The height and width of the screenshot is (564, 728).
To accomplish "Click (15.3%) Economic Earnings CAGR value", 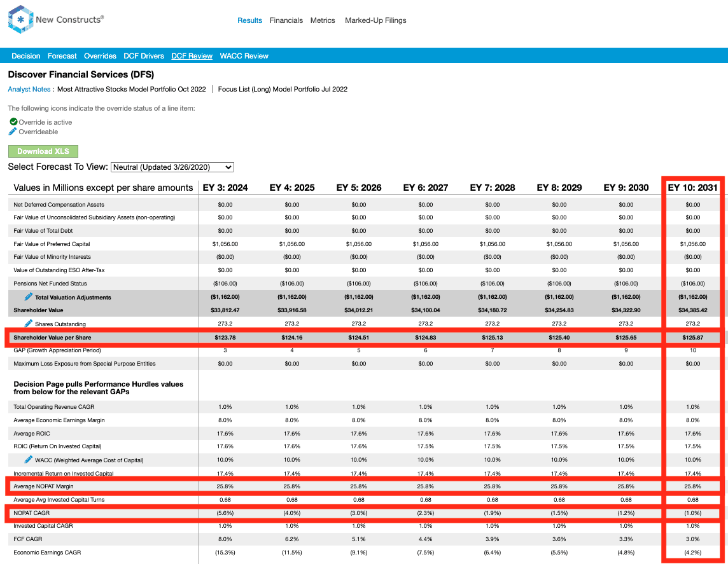I will [225, 553].
